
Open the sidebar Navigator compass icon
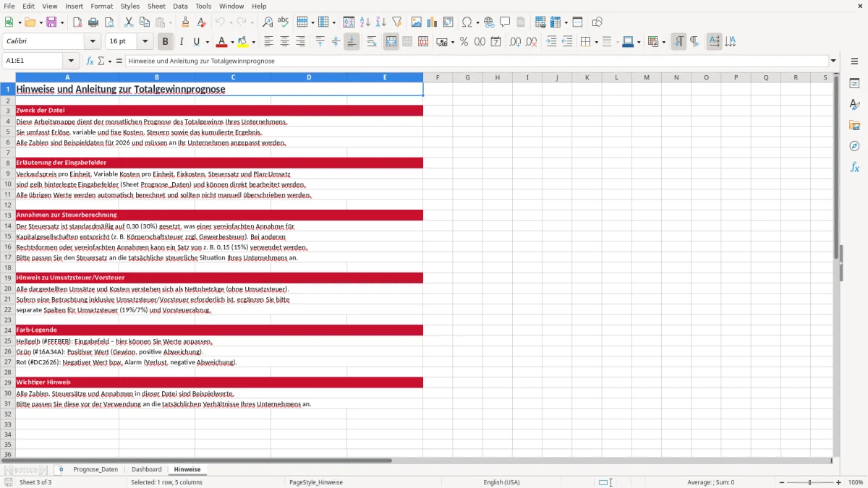click(854, 146)
